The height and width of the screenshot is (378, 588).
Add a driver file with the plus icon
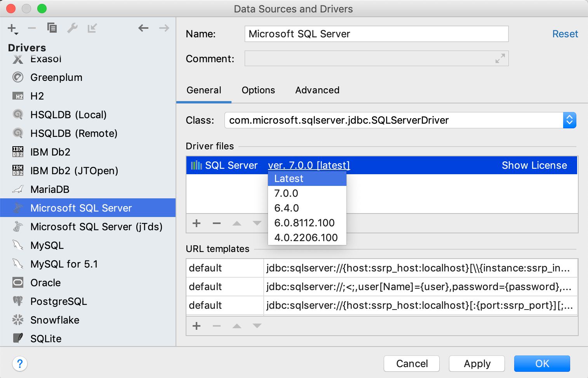[x=196, y=223]
